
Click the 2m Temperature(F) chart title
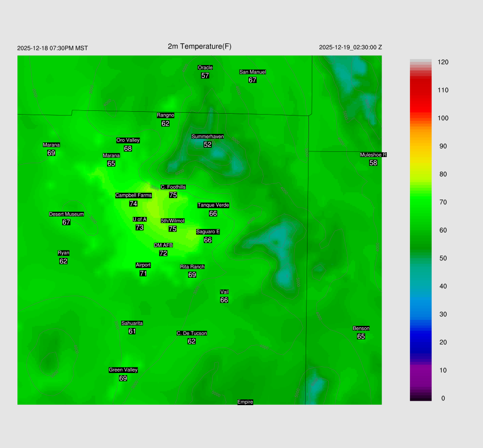coord(200,46)
